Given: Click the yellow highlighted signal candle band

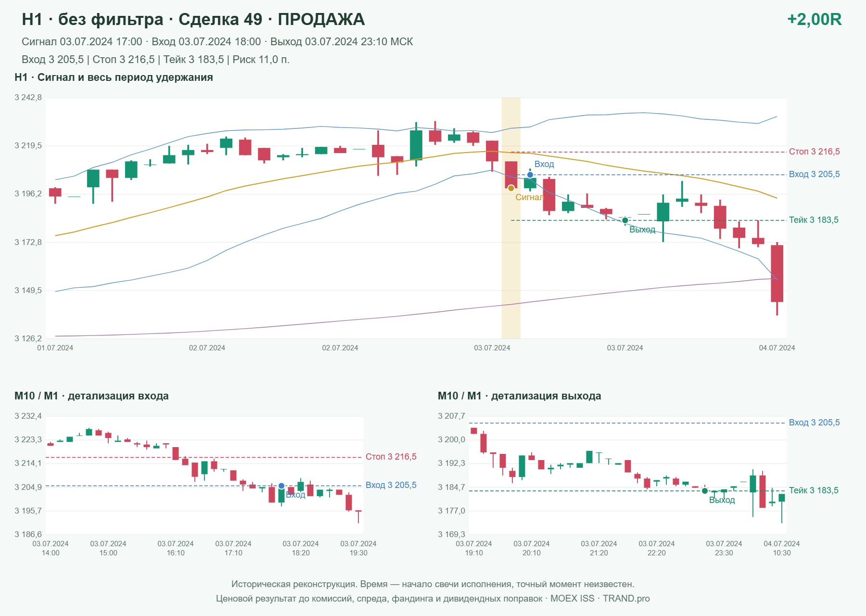Looking at the screenshot, I should [x=511, y=218].
